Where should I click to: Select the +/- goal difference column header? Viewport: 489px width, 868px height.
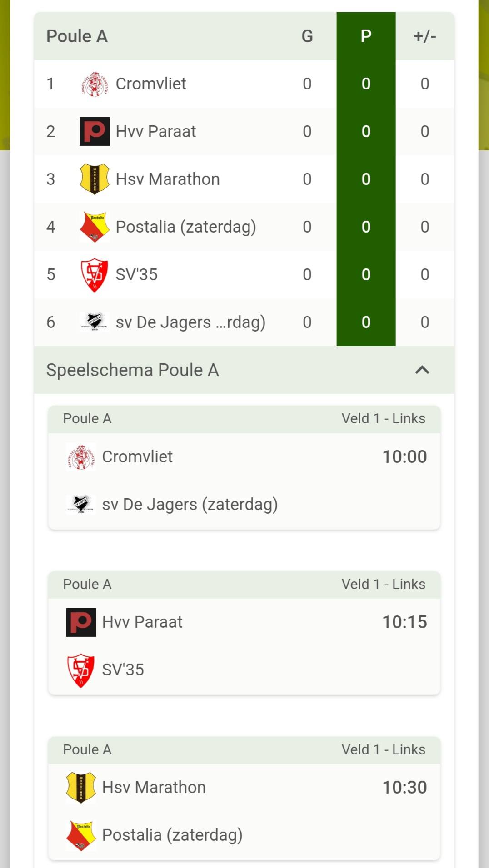(x=424, y=36)
